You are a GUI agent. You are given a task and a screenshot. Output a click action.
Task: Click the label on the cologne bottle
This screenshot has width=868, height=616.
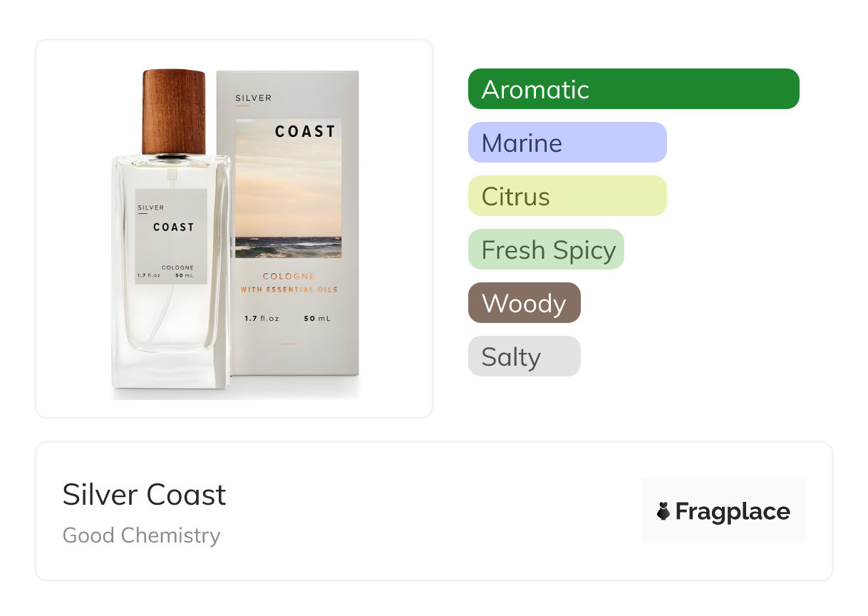(x=171, y=237)
